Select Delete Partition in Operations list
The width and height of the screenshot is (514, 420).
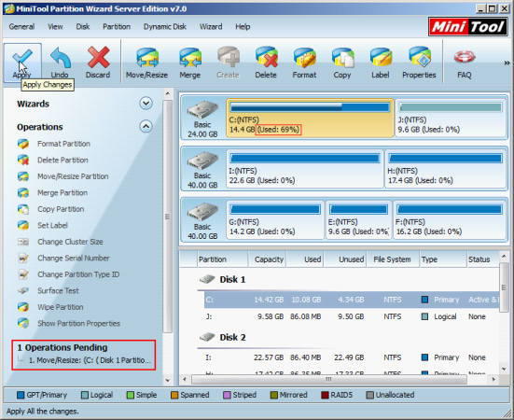[63, 160]
